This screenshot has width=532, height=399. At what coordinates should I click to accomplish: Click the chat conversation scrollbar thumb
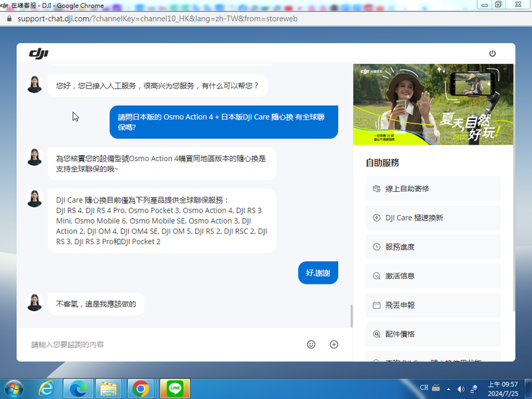click(x=351, y=316)
